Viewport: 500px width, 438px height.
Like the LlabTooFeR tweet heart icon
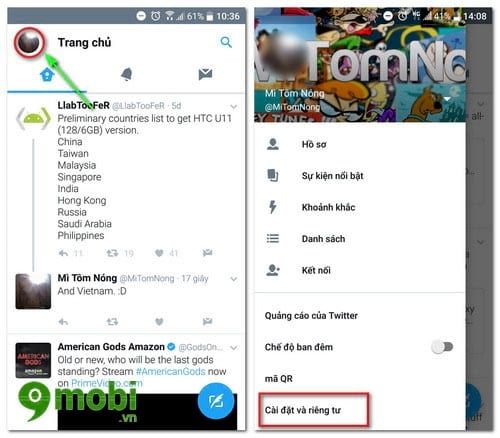tap(159, 253)
